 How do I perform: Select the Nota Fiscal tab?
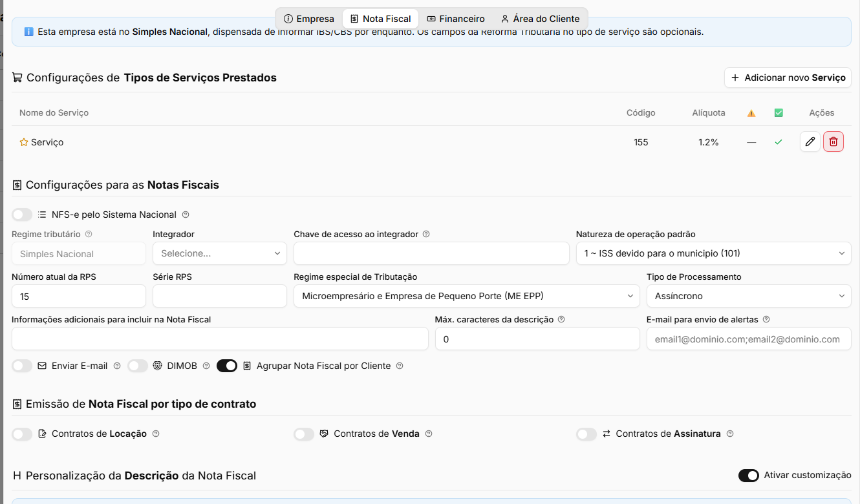(380, 19)
